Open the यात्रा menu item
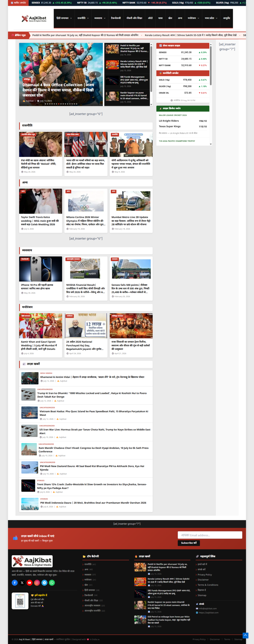This screenshot has width=254, height=644. pos(161,18)
